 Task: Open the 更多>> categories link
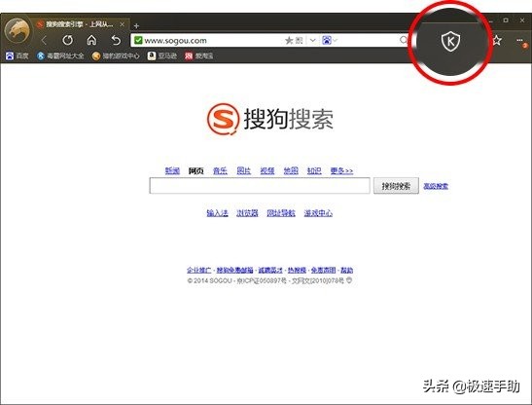pyautogui.click(x=341, y=170)
